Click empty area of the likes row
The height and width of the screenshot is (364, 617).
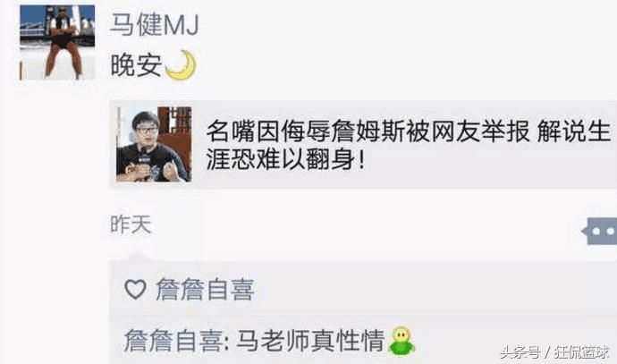[433, 289]
